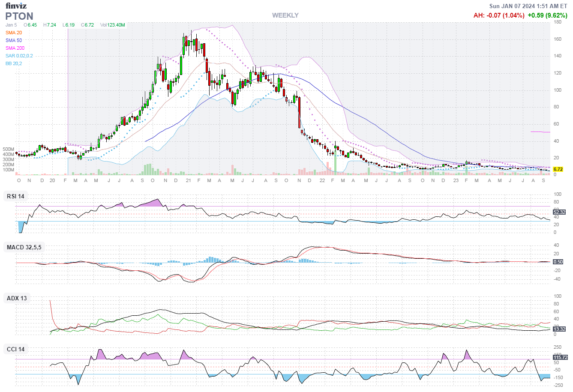Click the finviz logo
This screenshot has height=392, width=573.
16,6
